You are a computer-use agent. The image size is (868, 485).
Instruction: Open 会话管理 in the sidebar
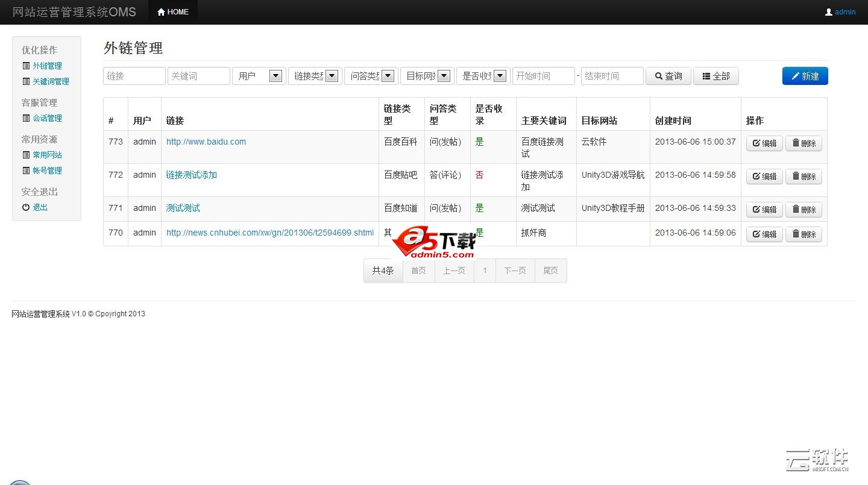(x=47, y=118)
